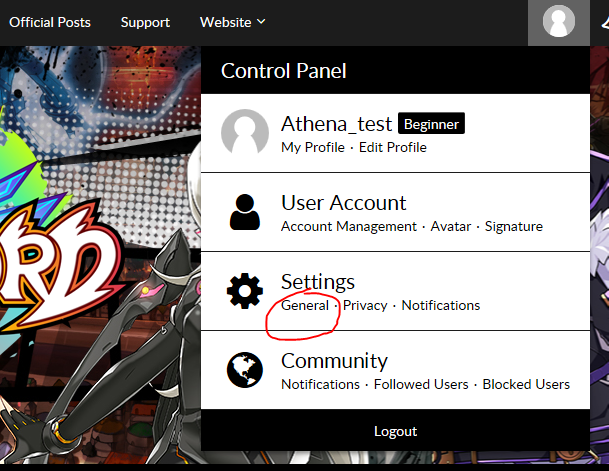
Task: Go to Privacy settings
Action: 365,305
